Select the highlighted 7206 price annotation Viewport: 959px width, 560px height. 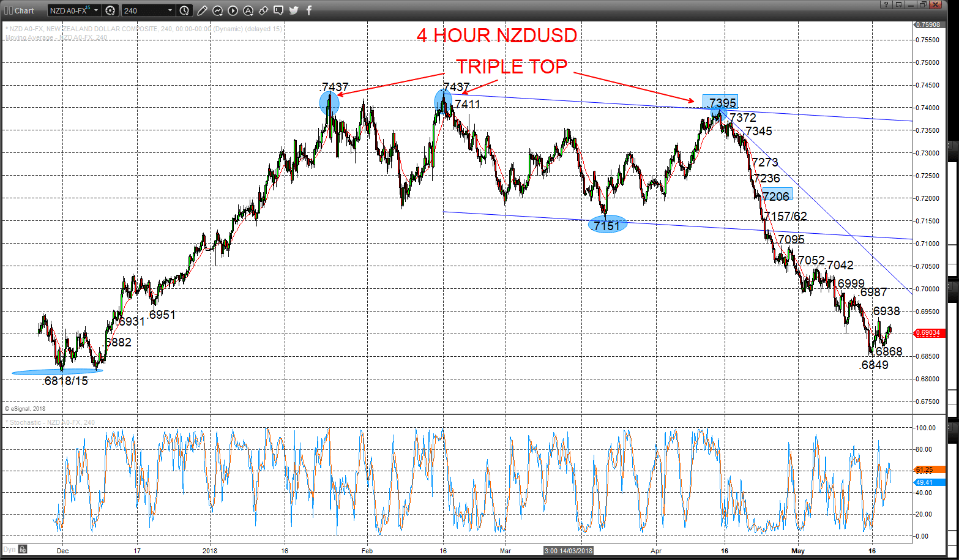click(x=776, y=195)
